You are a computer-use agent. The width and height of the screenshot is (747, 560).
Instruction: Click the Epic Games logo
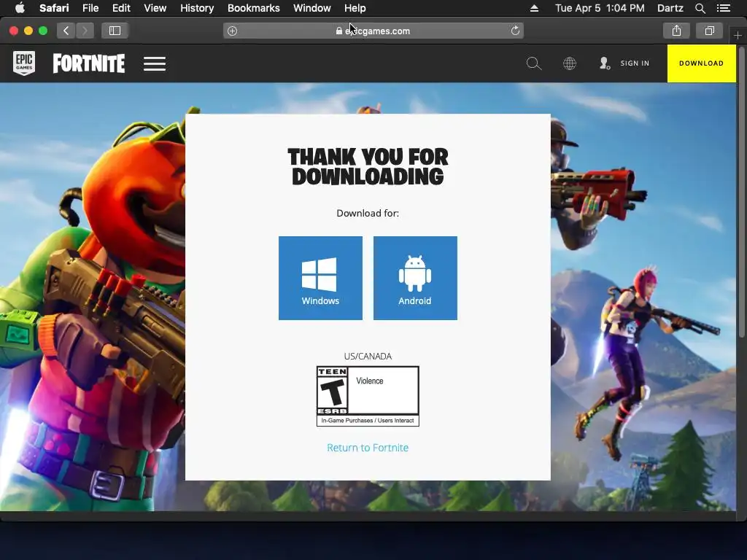pos(24,63)
